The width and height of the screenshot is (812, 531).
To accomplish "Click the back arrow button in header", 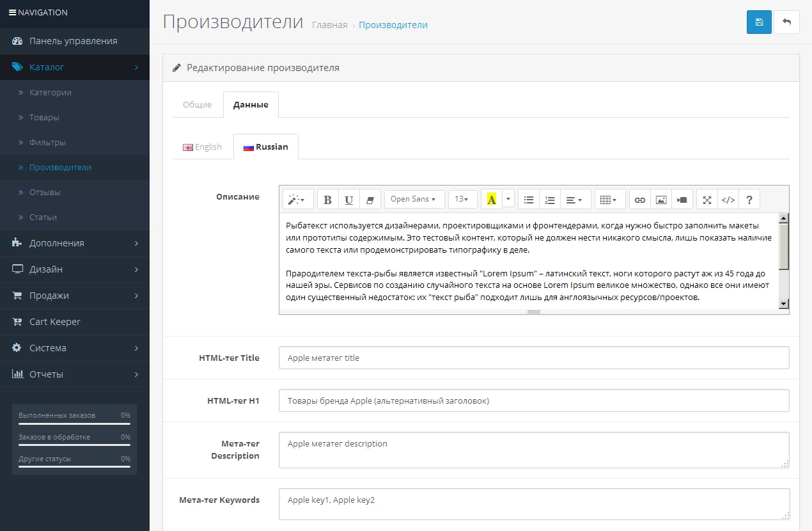I will pos(786,22).
